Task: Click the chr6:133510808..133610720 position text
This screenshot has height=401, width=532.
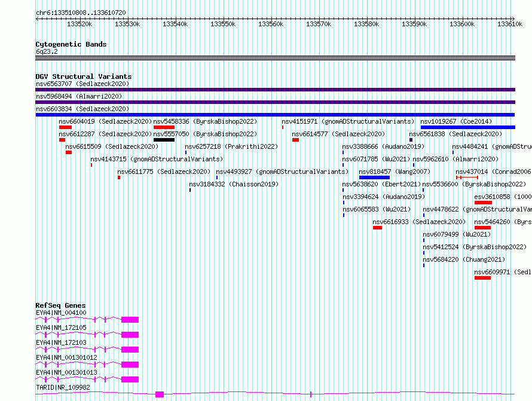Action: [81, 13]
